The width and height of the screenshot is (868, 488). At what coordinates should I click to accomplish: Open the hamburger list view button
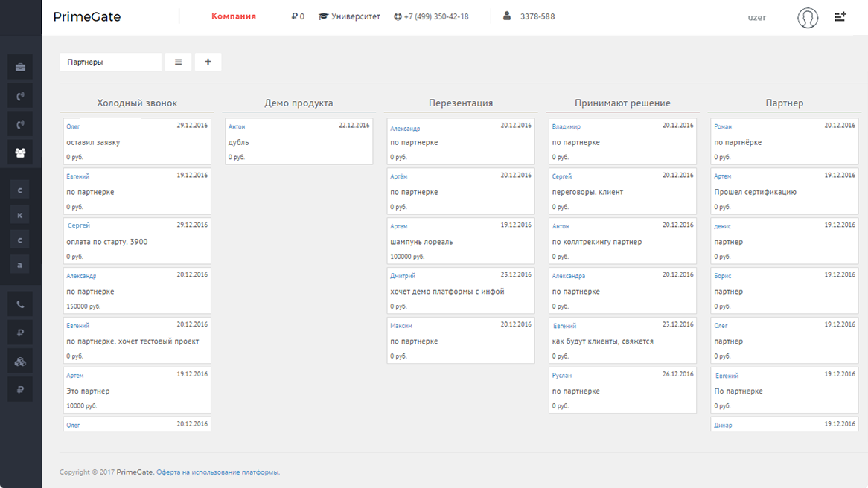[x=178, y=62]
